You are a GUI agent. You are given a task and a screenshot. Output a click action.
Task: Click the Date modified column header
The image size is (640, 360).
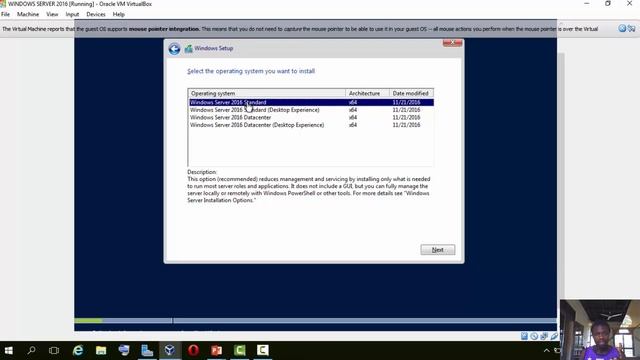point(411,93)
